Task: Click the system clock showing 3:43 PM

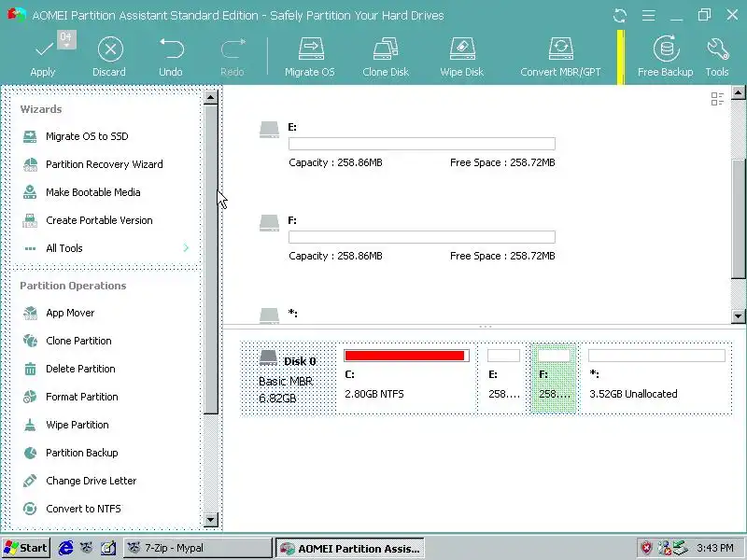Action: point(714,548)
